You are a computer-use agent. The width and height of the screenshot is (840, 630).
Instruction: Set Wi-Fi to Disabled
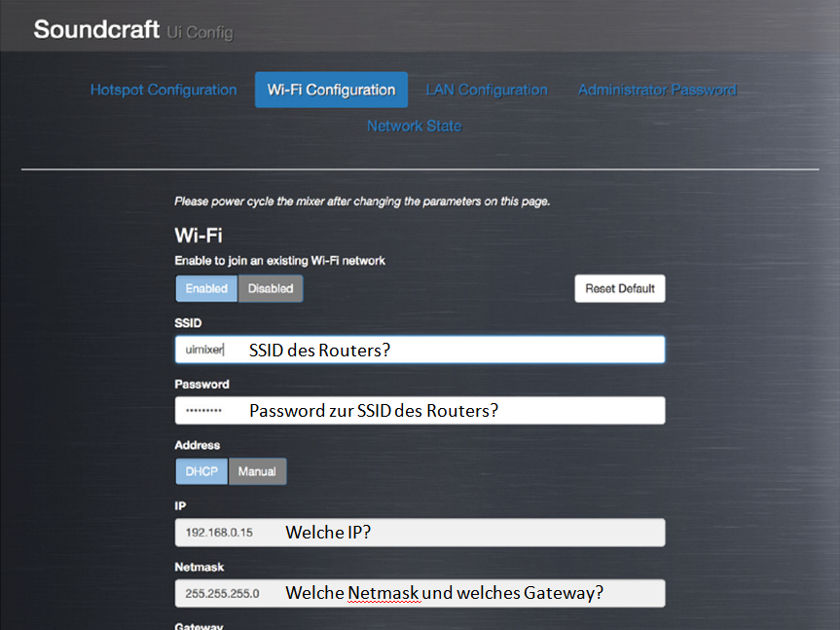point(271,289)
